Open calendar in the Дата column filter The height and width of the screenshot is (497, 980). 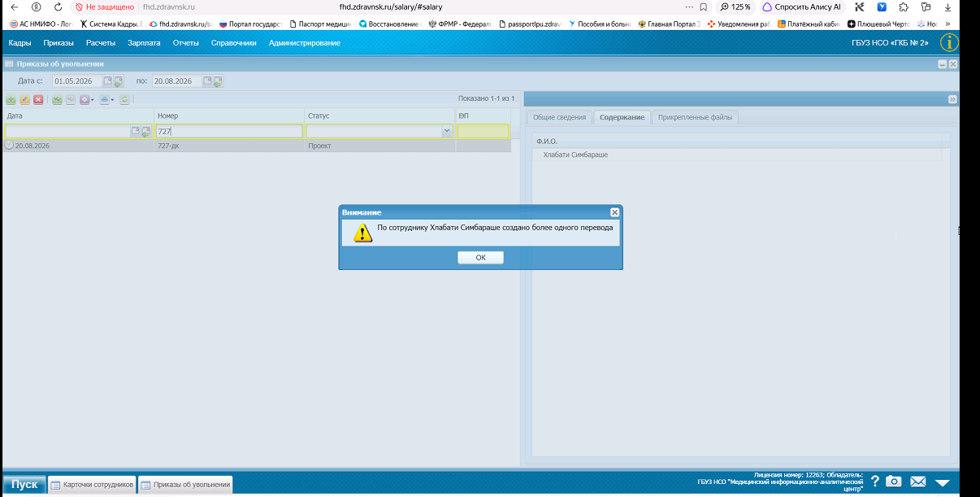pos(135,131)
